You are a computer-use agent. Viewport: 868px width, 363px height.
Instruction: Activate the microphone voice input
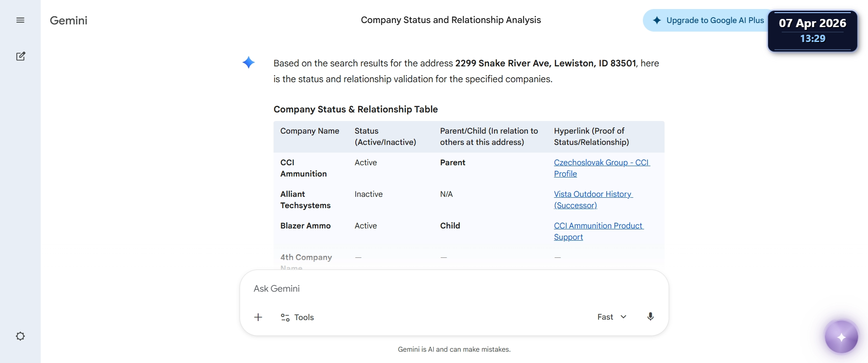[x=650, y=317]
